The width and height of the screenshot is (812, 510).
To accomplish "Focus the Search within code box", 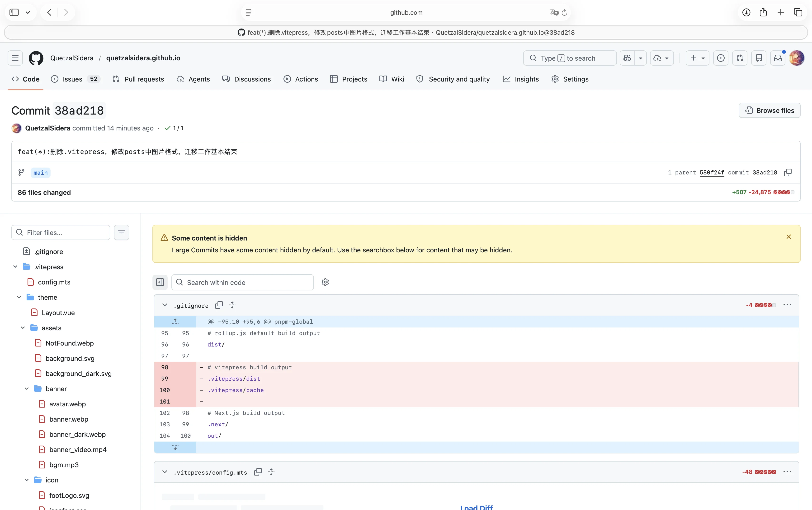I will tap(243, 282).
